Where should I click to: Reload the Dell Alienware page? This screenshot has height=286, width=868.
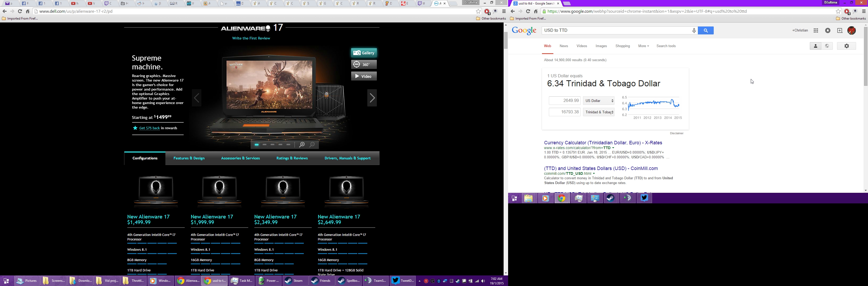pos(20,11)
